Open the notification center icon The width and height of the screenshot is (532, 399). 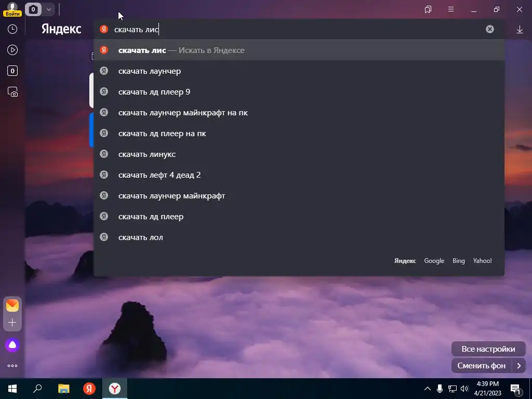click(x=515, y=389)
